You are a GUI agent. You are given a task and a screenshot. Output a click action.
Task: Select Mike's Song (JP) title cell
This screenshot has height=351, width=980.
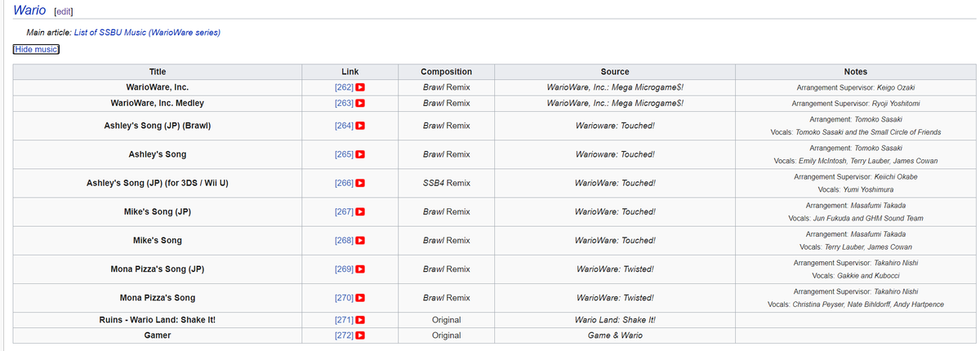[158, 211]
